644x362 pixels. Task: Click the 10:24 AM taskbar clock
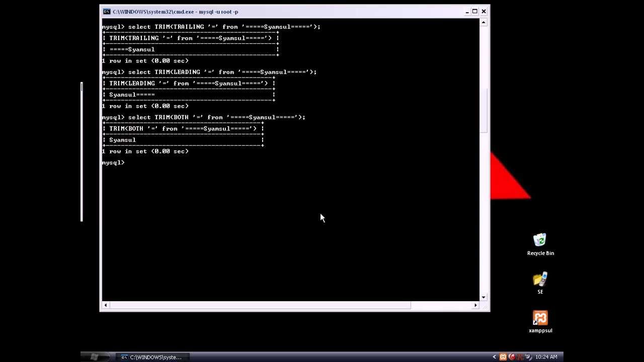click(x=546, y=357)
